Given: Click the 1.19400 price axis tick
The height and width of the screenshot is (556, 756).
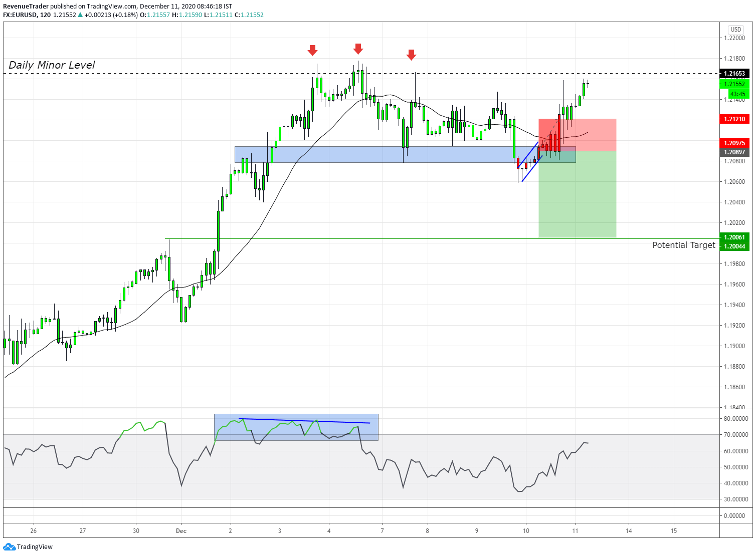Looking at the screenshot, I should 734,305.
